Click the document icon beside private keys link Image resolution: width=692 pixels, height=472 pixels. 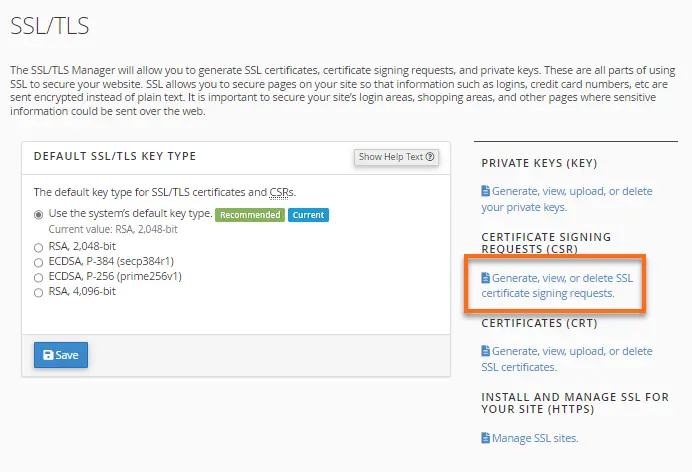click(x=486, y=191)
